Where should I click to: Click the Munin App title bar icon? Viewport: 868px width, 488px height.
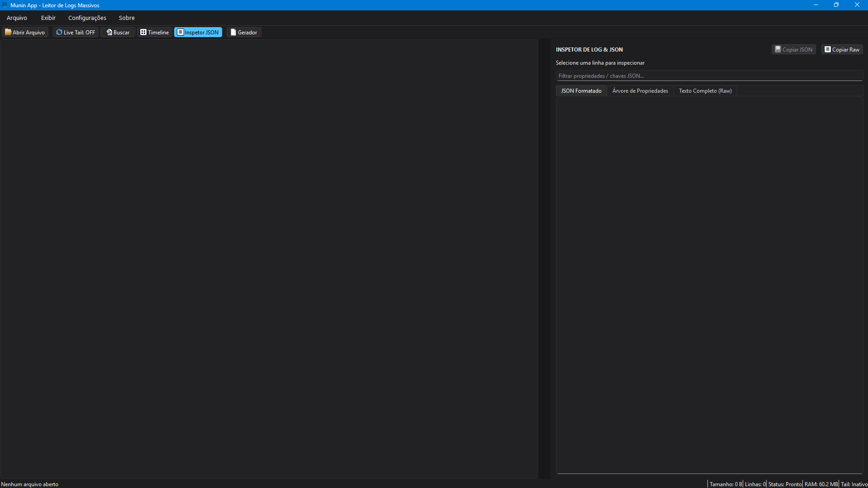point(5,5)
